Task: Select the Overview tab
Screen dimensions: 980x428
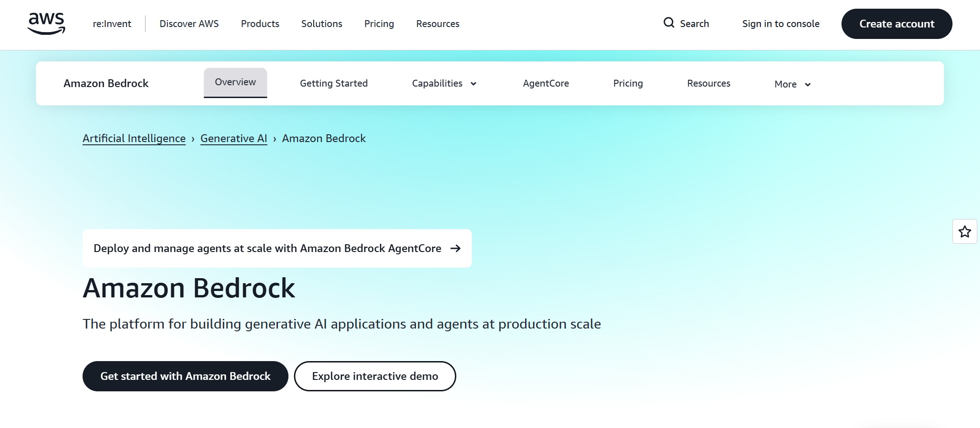Action: (x=235, y=82)
